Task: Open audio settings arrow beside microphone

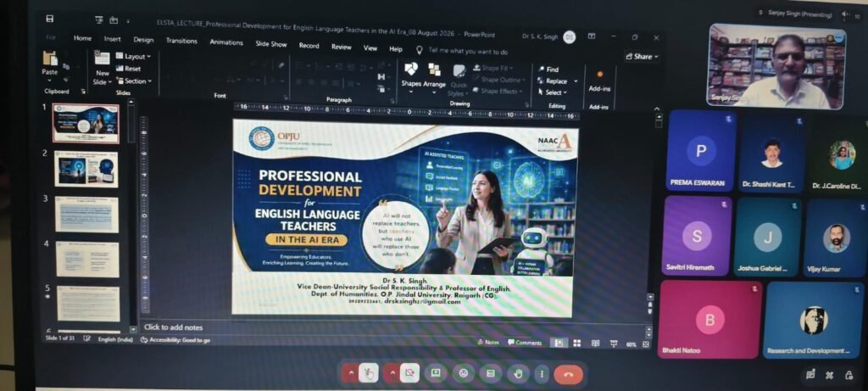Action: (350, 373)
